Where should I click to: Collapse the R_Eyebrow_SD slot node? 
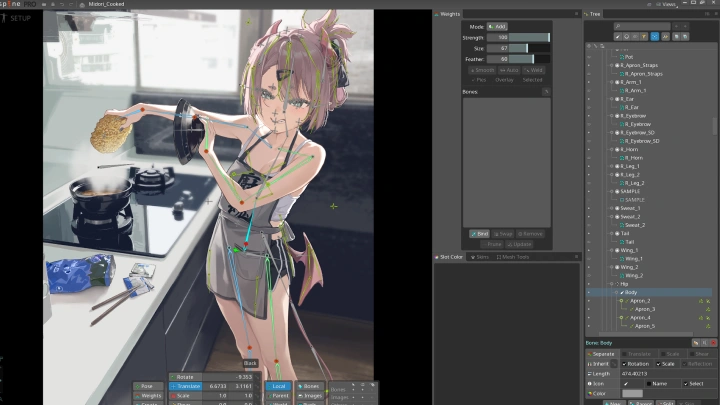[x=612, y=133]
